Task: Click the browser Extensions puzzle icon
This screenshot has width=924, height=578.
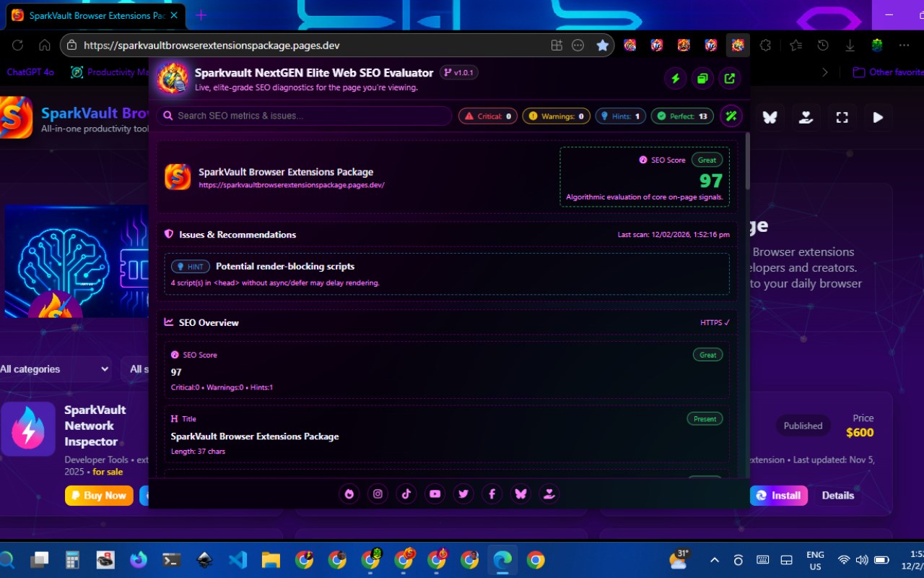Action: coord(765,45)
